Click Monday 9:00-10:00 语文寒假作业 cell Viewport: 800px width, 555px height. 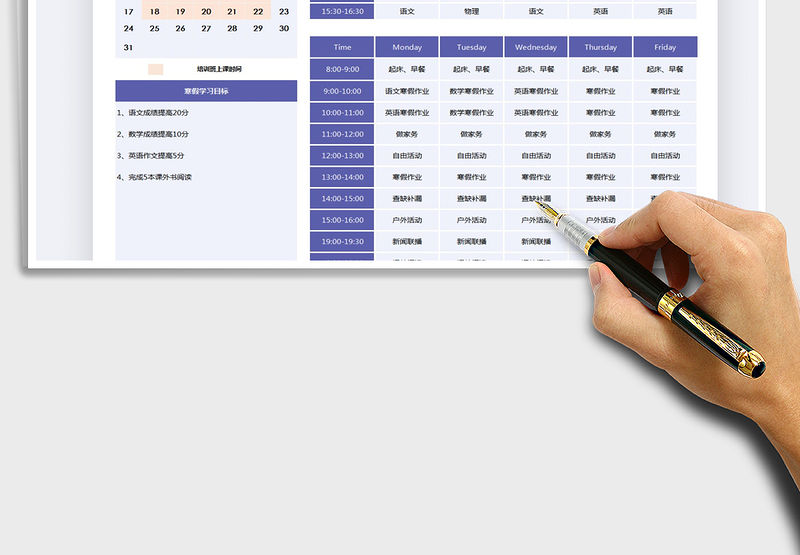click(407, 91)
